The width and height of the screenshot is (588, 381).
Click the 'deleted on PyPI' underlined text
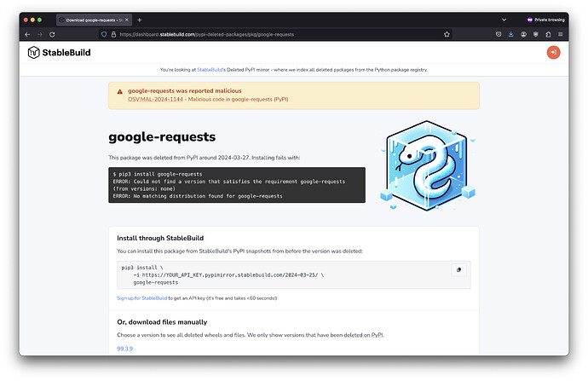tap(363, 335)
